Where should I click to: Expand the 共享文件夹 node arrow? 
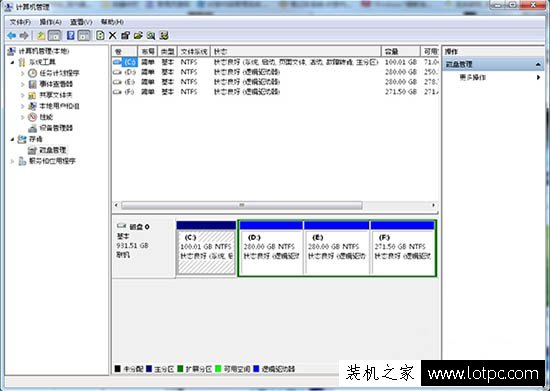[x=23, y=95]
